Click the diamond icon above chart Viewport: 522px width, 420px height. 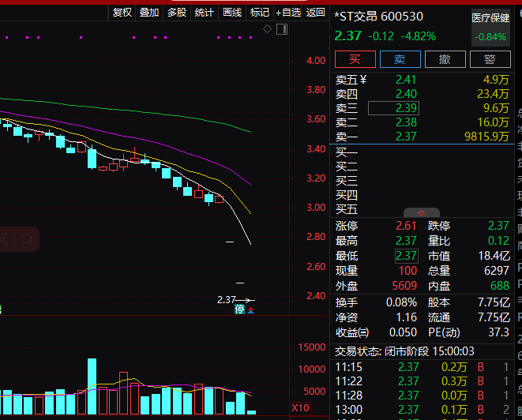[x=267, y=29]
